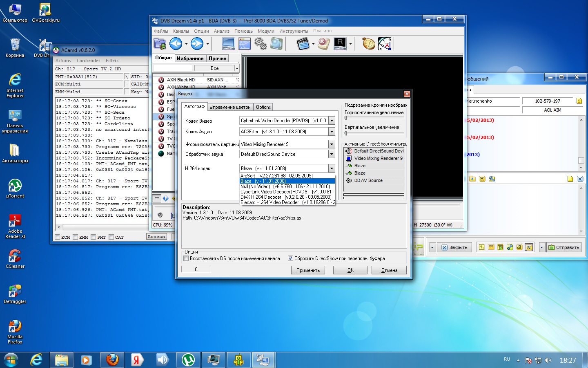The image size is (588, 368).
Task: Expand the Обработчик звука dropdown
Action: tap(332, 154)
